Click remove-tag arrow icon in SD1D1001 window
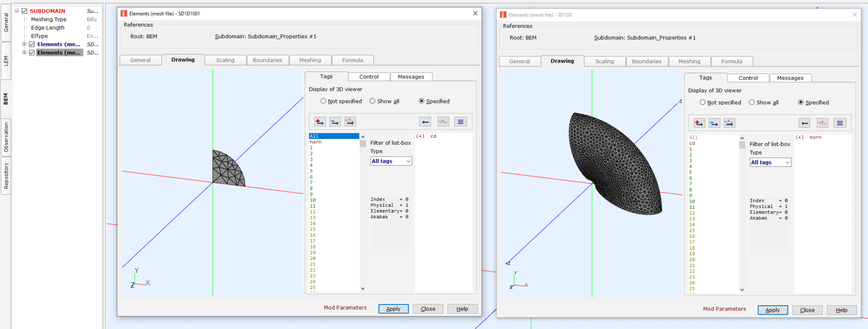This screenshot has width=868, height=329. pyautogui.click(x=335, y=122)
